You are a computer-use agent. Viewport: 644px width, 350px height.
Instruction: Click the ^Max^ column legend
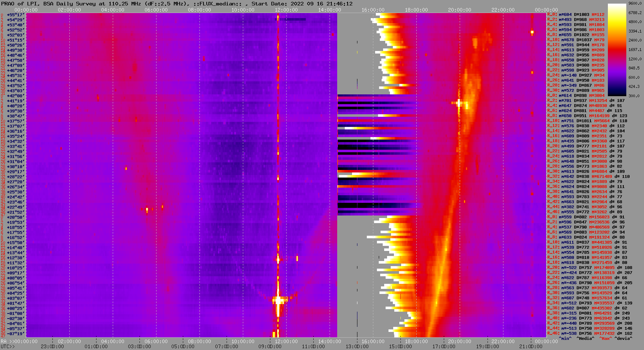[606, 338]
